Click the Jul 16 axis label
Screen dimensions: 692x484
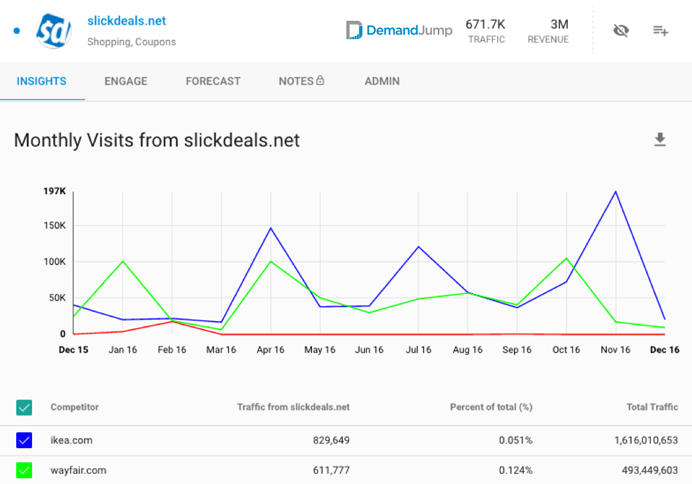click(418, 350)
